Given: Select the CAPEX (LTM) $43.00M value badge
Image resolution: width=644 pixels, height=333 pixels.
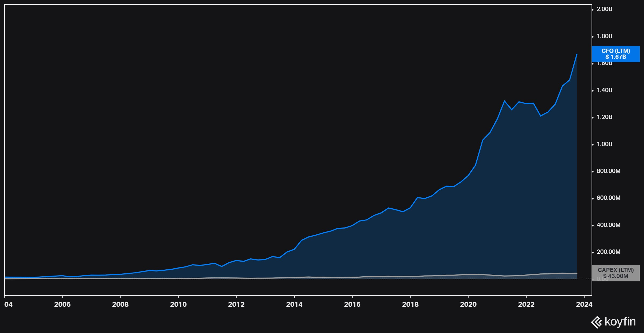Looking at the screenshot, I should (616, 273).
